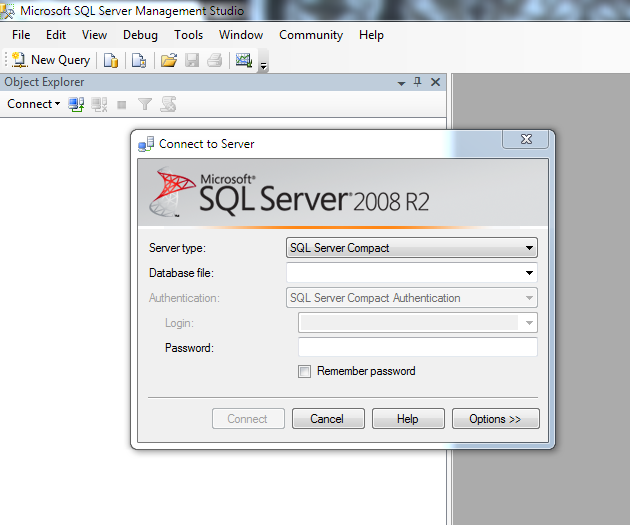Click into the Password field
Viewport: 630px width, 525px height.
[x=417, y=347]
